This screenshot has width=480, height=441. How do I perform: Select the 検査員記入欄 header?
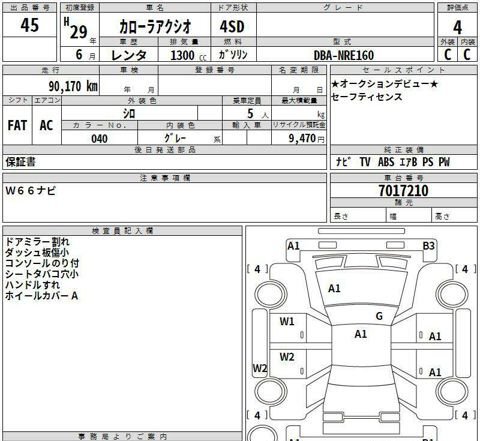click(x=122, y=231)
